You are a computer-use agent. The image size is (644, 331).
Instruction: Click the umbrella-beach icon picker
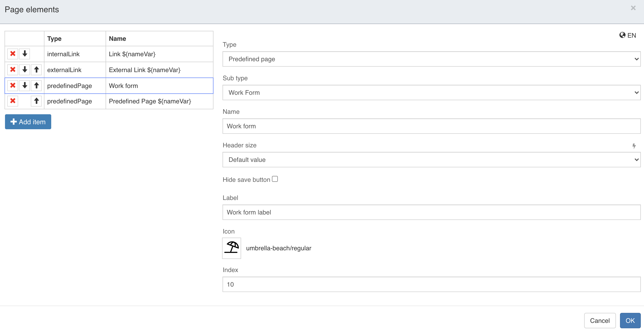tap(232, 248)
